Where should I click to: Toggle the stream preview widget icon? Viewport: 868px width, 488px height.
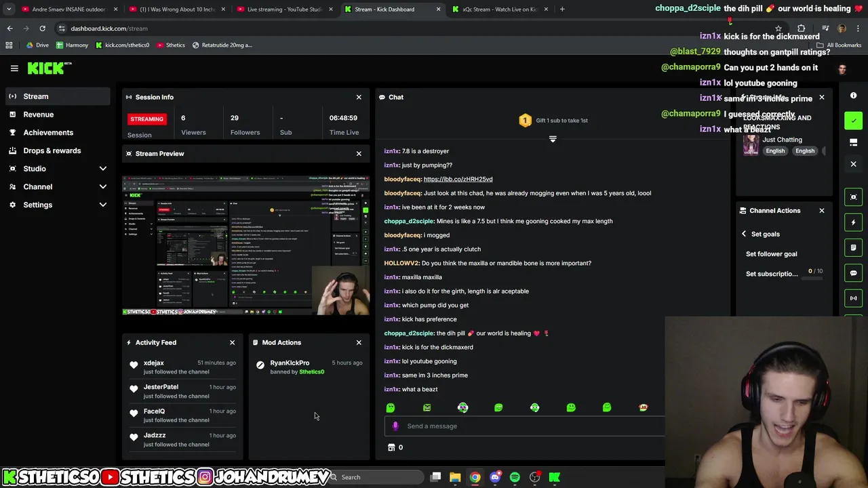pos(854,197)
